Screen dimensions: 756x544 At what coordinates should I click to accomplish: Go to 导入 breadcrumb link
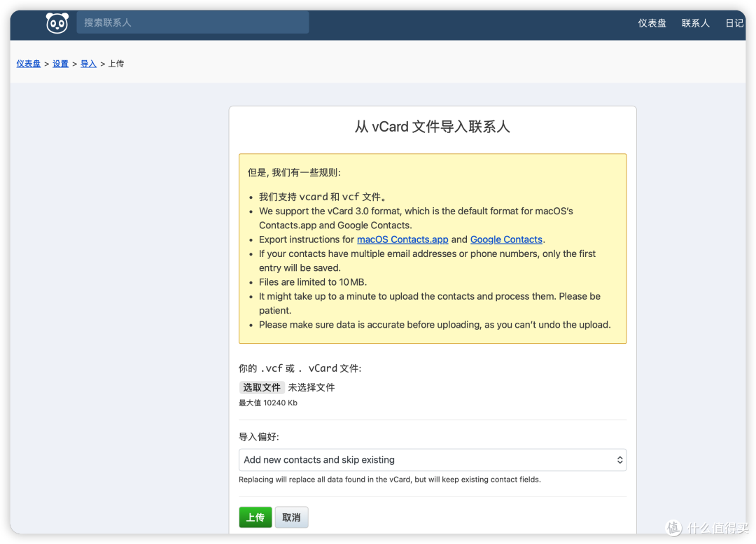[x=88, y=64]
